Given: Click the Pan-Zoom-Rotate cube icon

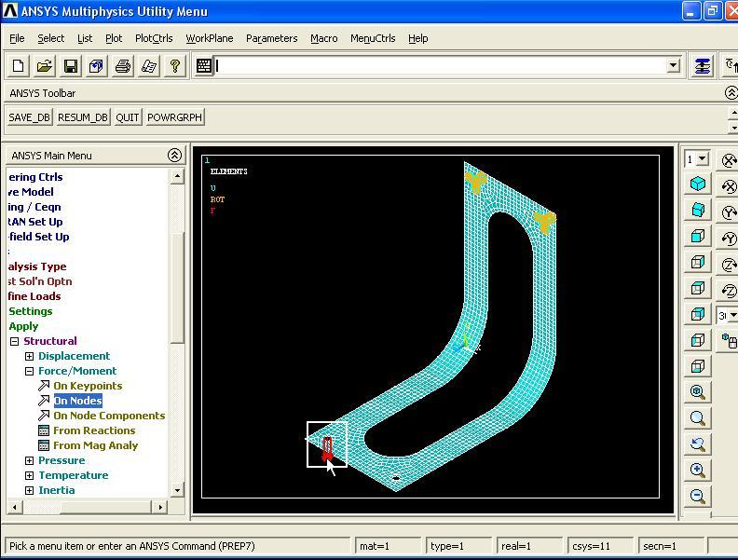Looking at the screenshot, I should 97,66.
